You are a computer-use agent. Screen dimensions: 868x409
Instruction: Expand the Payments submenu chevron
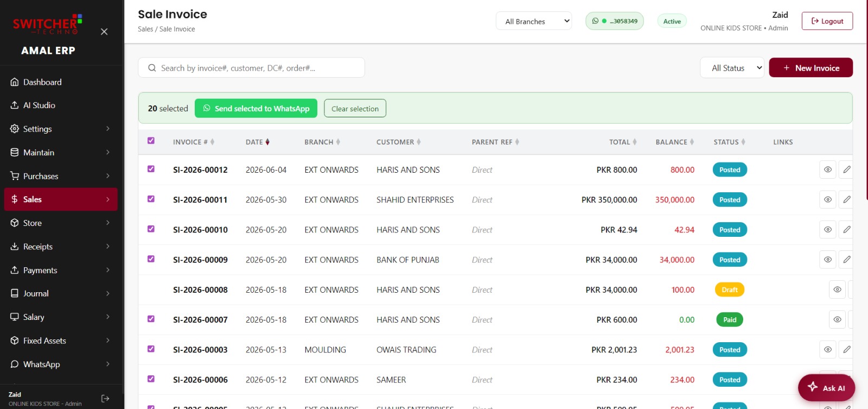(108, 270)
